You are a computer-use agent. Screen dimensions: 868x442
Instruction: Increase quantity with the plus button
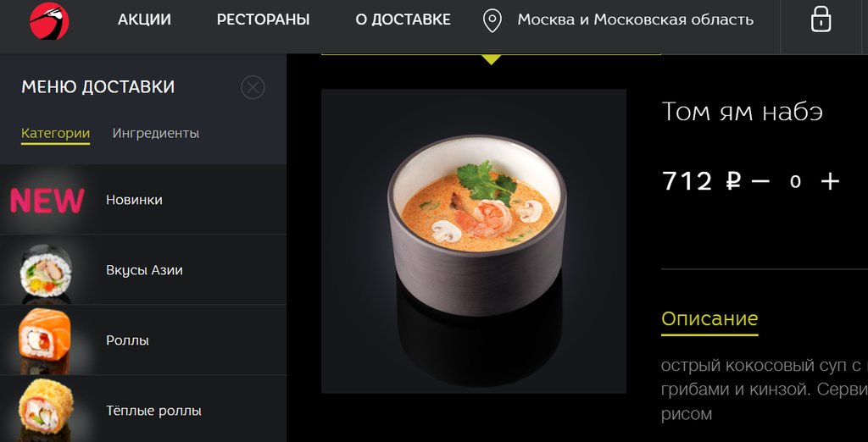[830, 181]
